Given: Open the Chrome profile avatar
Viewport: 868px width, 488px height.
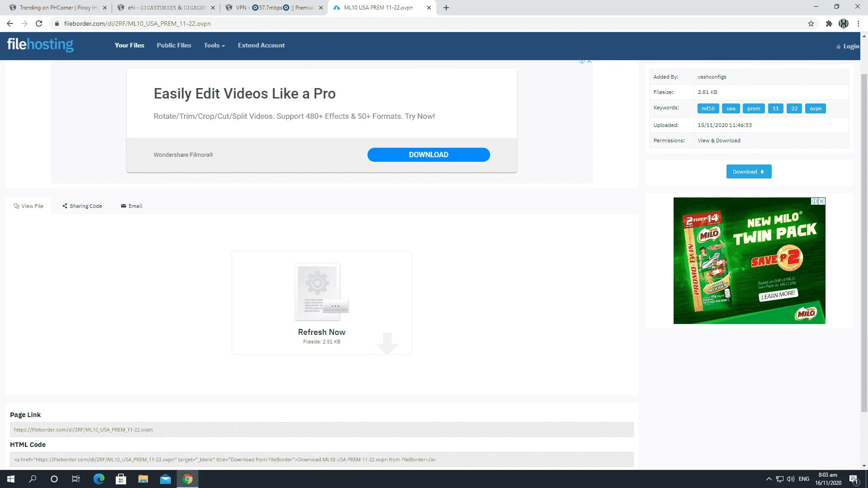Looking at the screenshot, I should 844,23.
